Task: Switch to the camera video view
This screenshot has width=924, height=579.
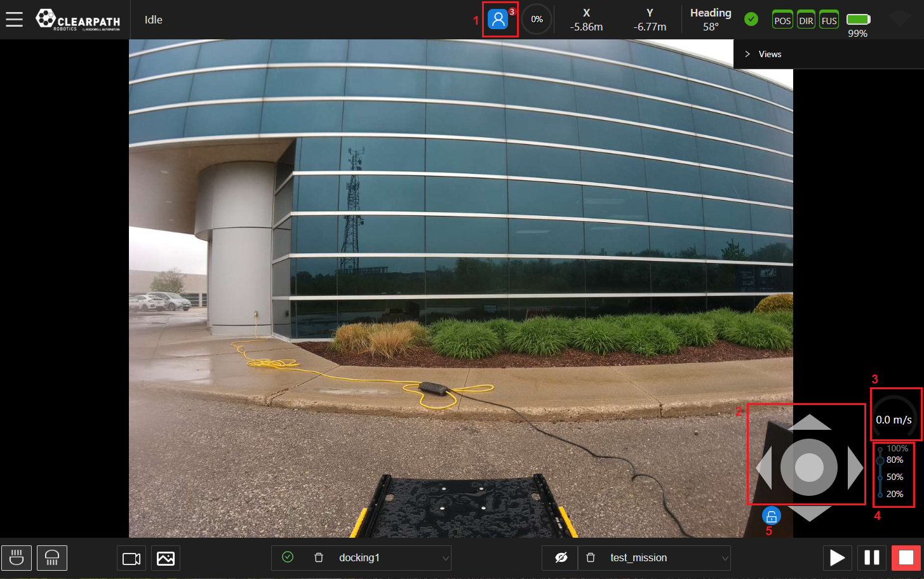Action: [x=131, y=558]
